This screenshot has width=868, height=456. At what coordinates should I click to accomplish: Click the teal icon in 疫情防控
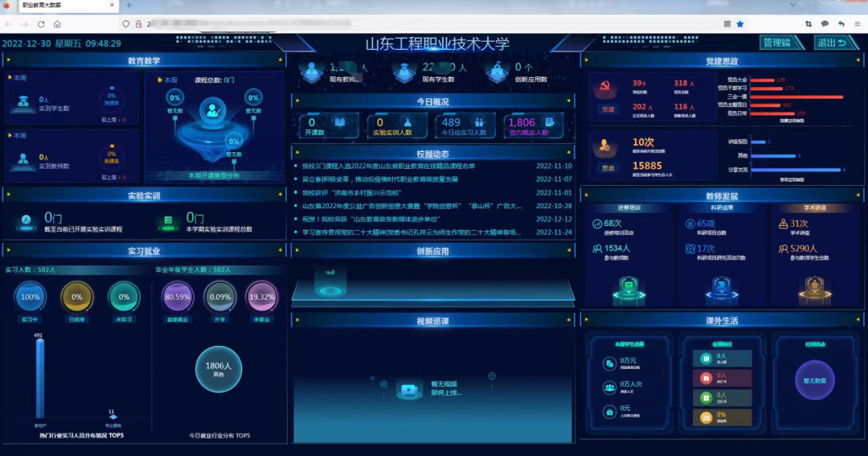(x=706, y=359)
